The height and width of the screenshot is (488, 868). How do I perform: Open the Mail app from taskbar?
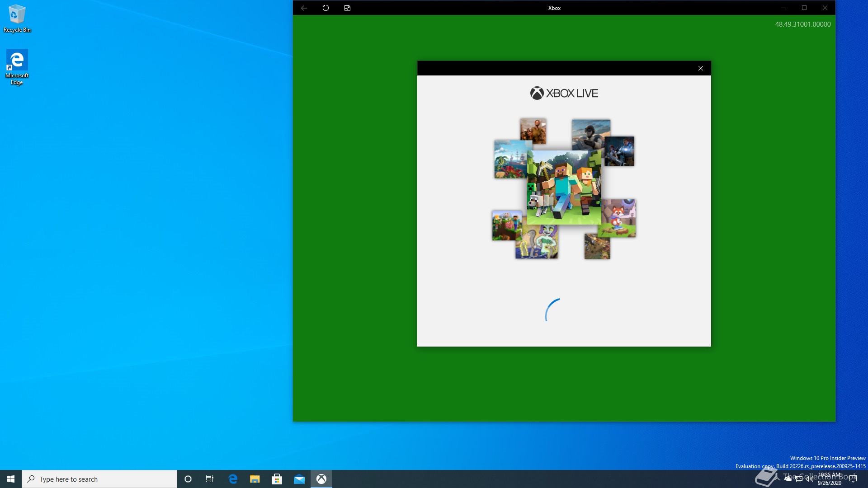coord(299,479)
